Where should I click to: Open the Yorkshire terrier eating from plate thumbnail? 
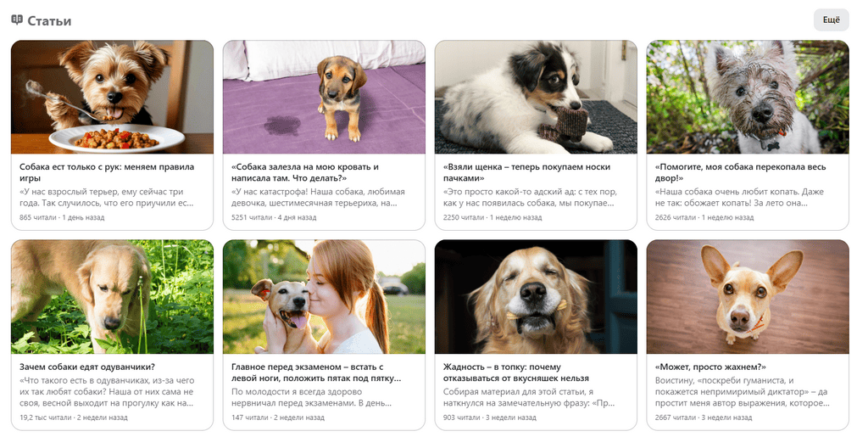[x=112, y=97]
